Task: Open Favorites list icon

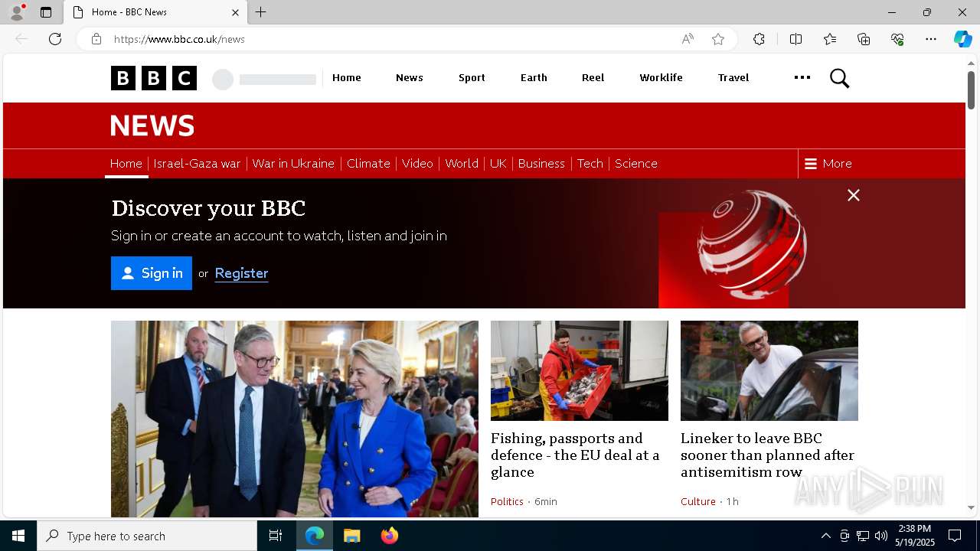Action: 830,39
